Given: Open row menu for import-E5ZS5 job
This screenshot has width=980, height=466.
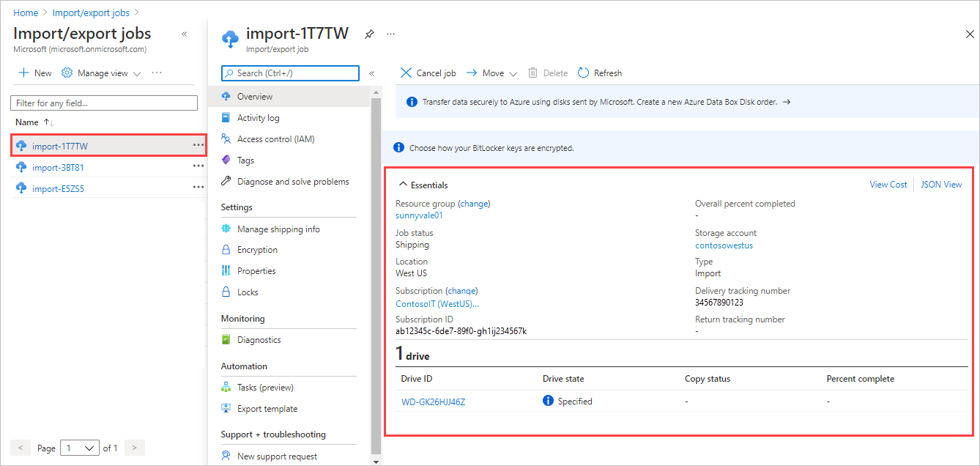Looking at the screenshot, I should 198,188.
